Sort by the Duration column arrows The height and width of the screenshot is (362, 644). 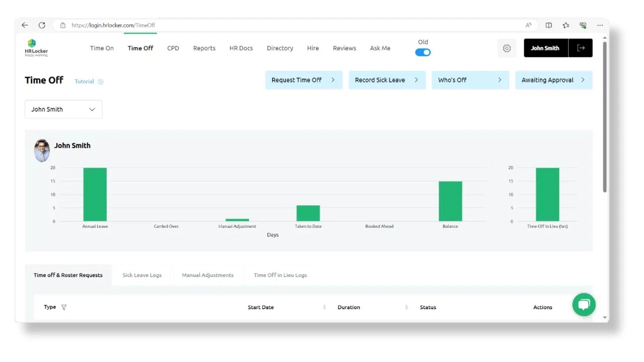coord(406,307)
